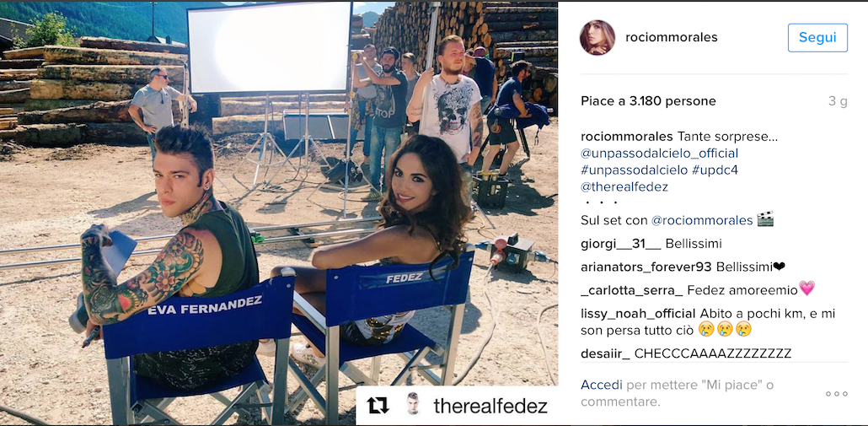Click the 'Piace a 3.180 persone' likes count
Screen dimensions: 868x426
[648, 101]
